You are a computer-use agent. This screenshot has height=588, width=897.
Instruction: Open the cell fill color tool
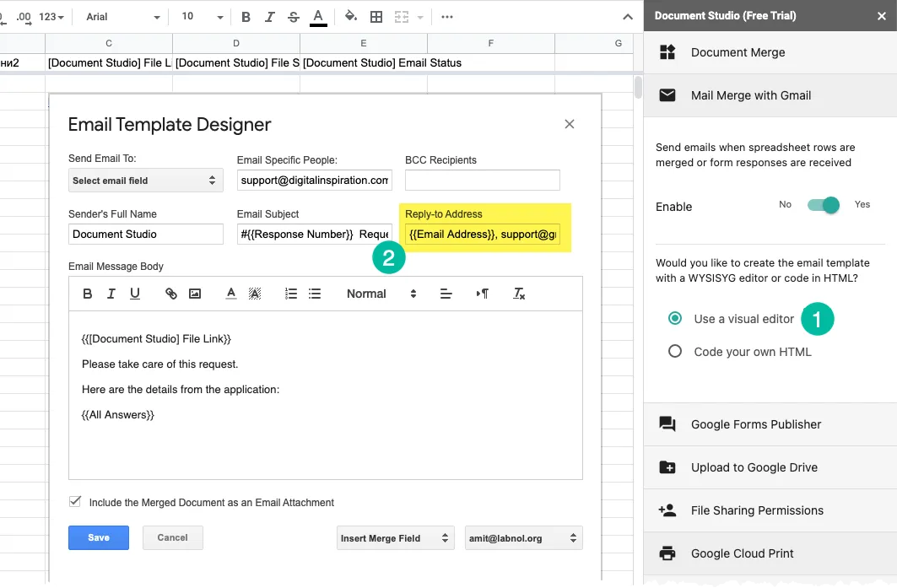(350, 17)
